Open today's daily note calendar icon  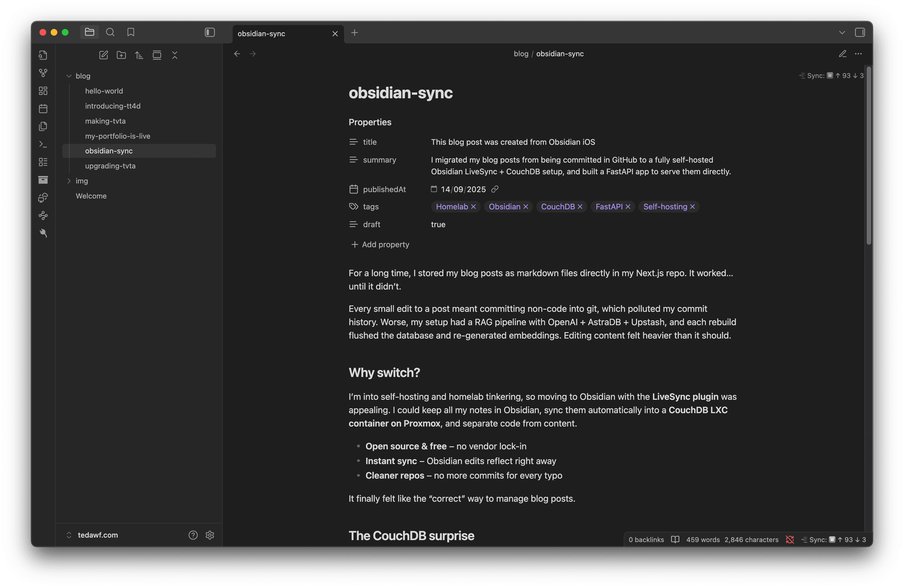43,109
